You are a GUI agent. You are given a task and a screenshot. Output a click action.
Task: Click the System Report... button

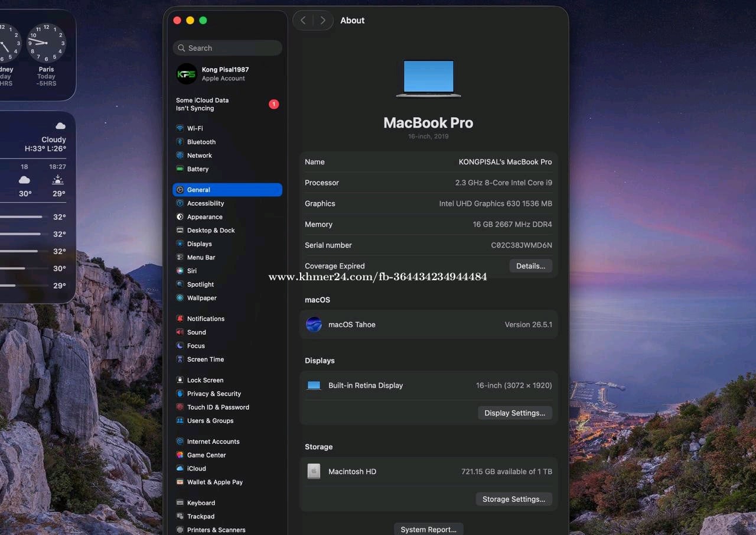click(x=429, y=529)
